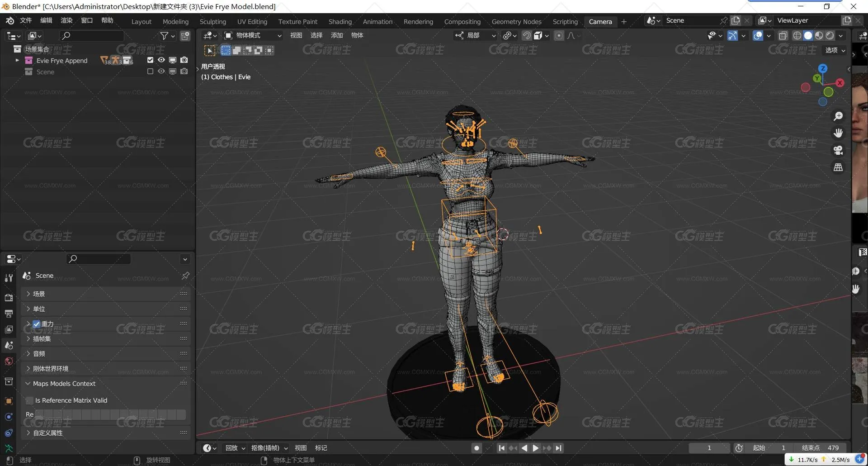Expand the 刚体世界环境 panel
This screenshot has width=868, height=466.
click(105, 369)
